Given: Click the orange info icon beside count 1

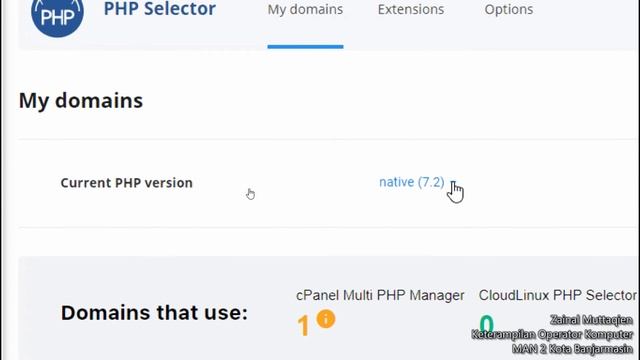Looking at the screenshot, I should pyautogui.click(x=326, y=319).
